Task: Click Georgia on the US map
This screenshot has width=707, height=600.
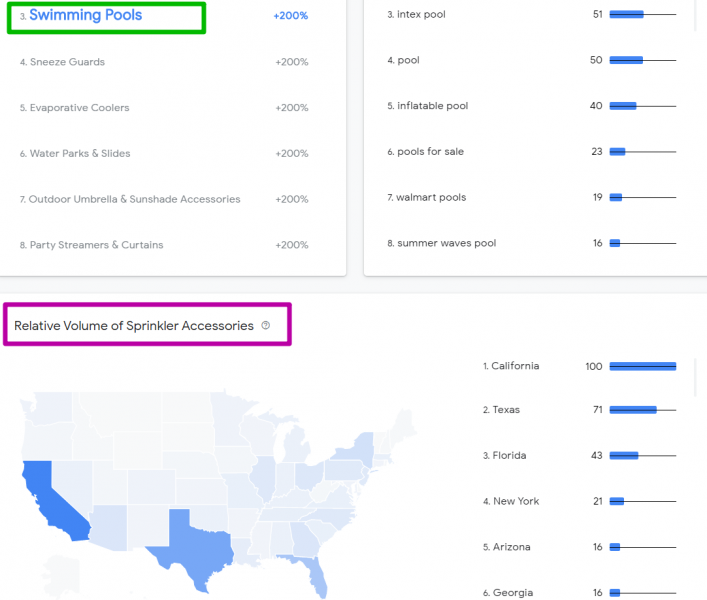Action: 306,539
